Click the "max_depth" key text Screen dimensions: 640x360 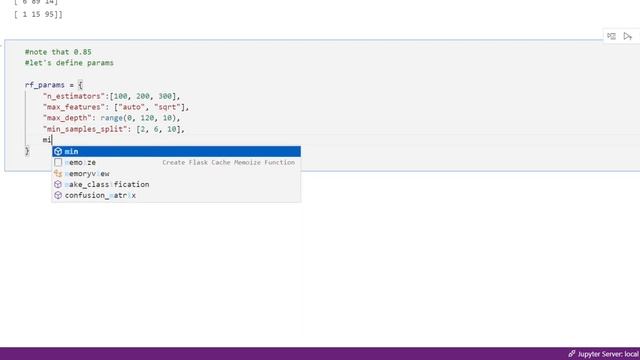[67, 118]
